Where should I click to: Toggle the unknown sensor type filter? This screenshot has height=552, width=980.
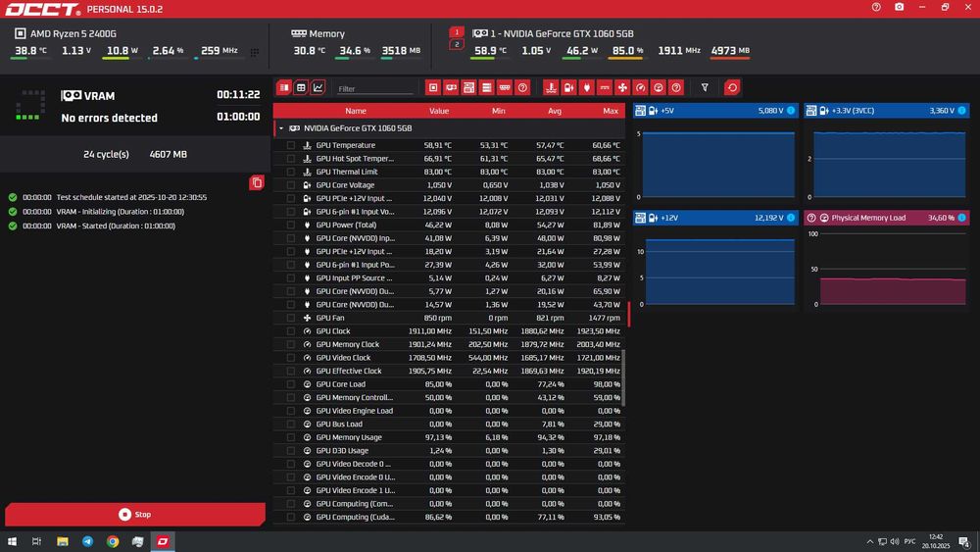pyautogui.click(x=675, y=87)
